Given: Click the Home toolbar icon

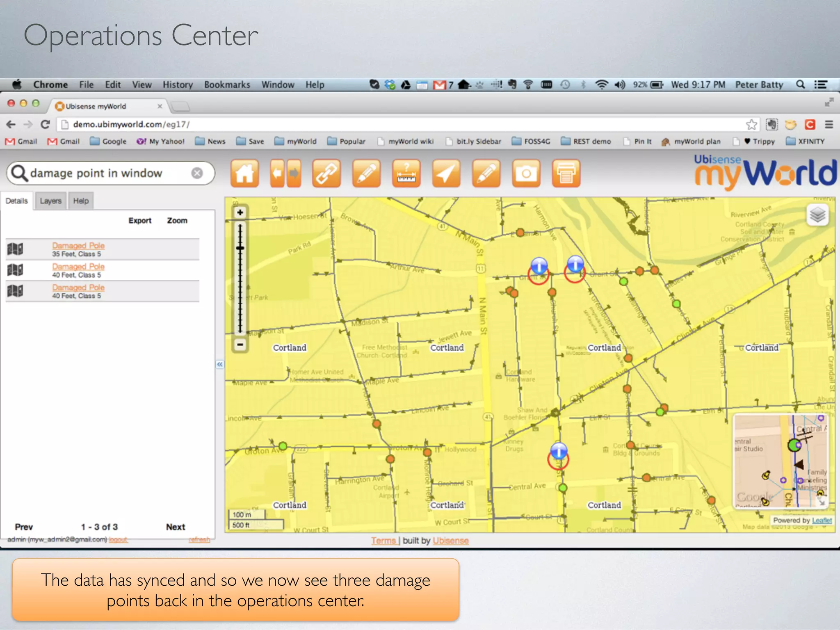Looking at the screenshot, I should 245,174.
